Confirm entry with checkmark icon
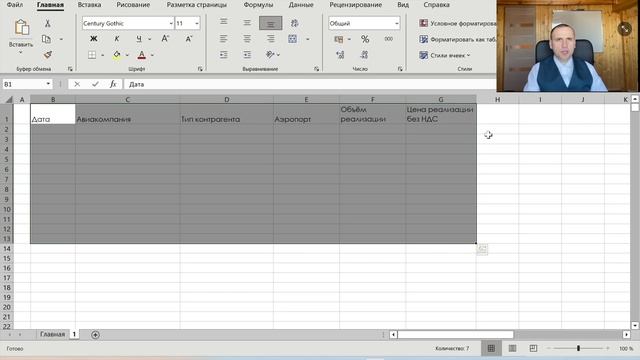Screen dimensions: 640x360 pos(95,84)
